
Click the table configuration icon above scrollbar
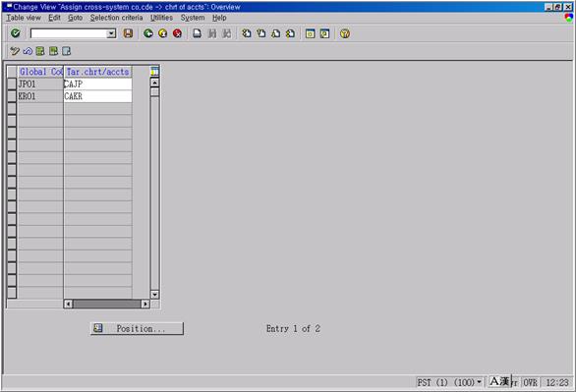(x=154, y=71)
